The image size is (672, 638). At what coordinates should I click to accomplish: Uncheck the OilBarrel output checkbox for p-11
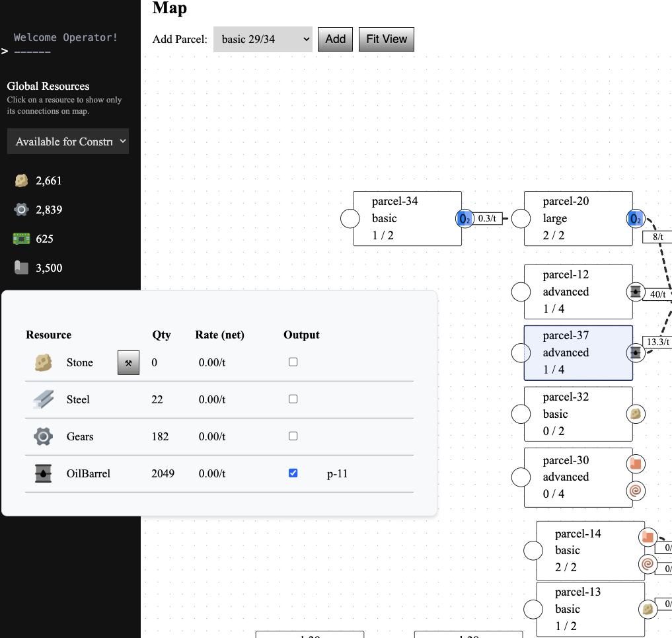click(292, 473)
